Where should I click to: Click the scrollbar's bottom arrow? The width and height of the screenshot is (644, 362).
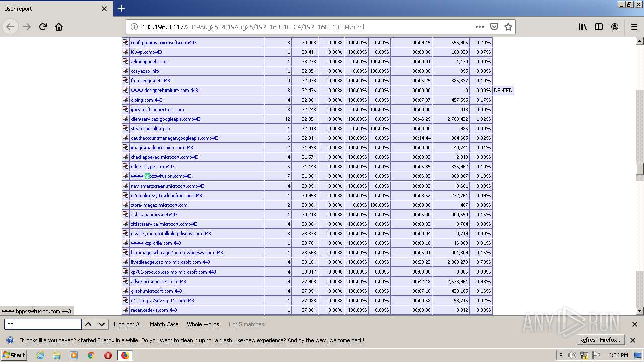(640, 311)
